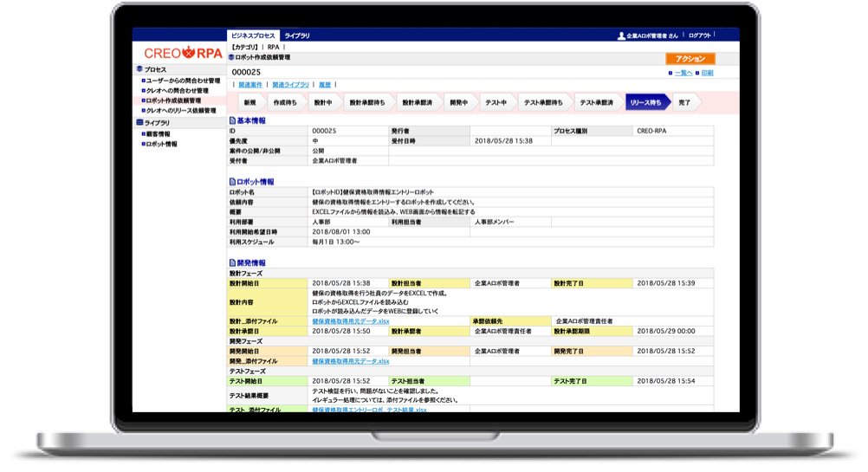Click the document icon next to 基本情報

[x=232, y=120]
